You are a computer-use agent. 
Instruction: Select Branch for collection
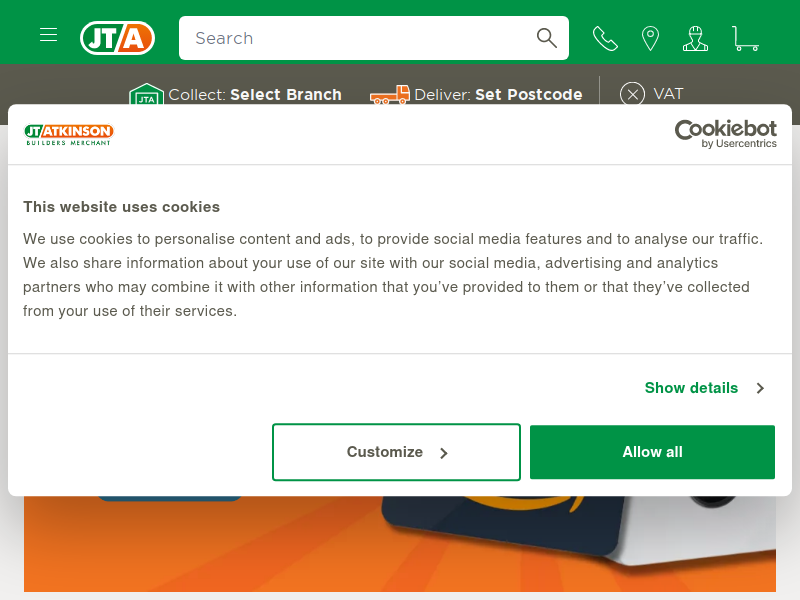286,94
